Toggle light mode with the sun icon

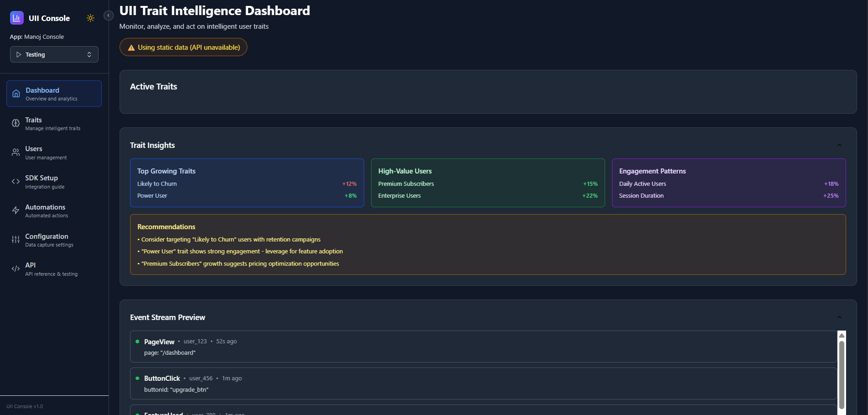[x=90, y=18]
